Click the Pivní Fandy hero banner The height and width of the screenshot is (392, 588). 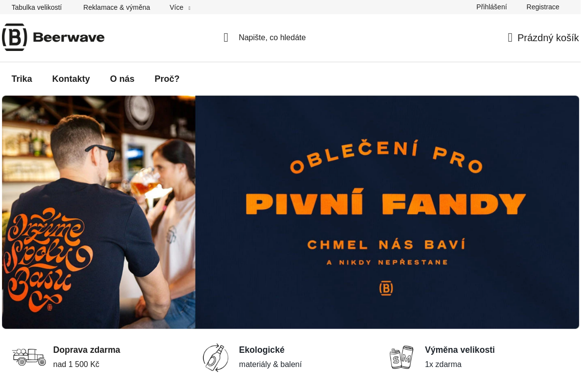tap(291, 212)
